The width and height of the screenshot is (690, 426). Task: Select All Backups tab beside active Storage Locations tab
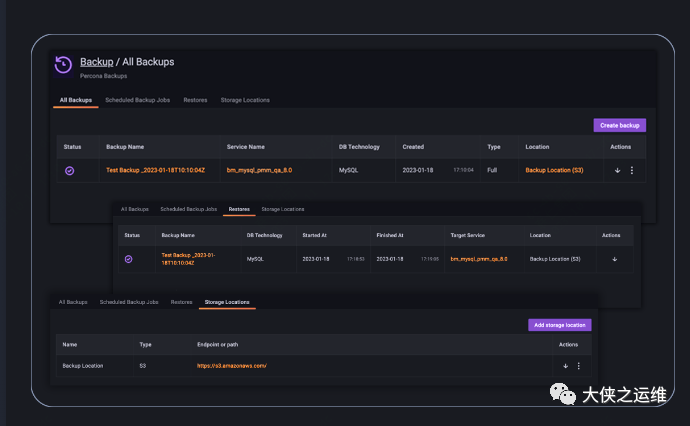coord(73,301)
